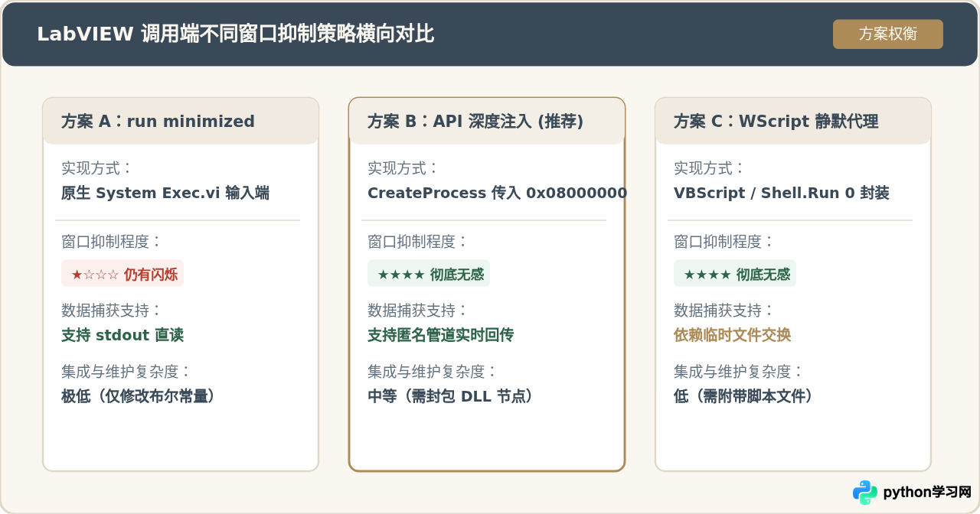The width and height of the screenshot is (980, 514).
Task: Click 实现方式 label in 方案 B card
Action: [x=403, y=168]
